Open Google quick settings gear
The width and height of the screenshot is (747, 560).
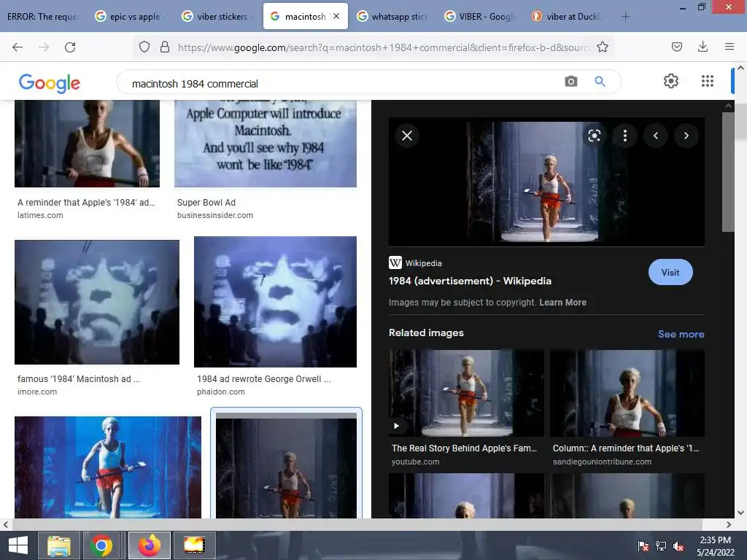pyautogui.click(x=671, y=81)
